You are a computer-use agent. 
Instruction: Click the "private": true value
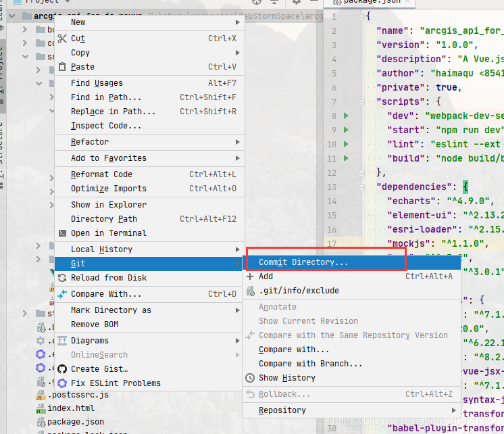tap(447, 87)
